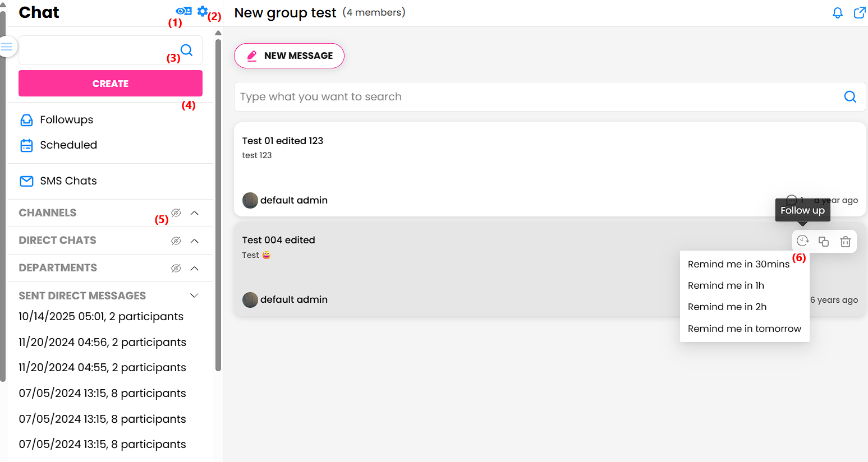The width and height of the screenshot is (868, 462).
Task: Select Remind me in 30mins
Action: 738,264
